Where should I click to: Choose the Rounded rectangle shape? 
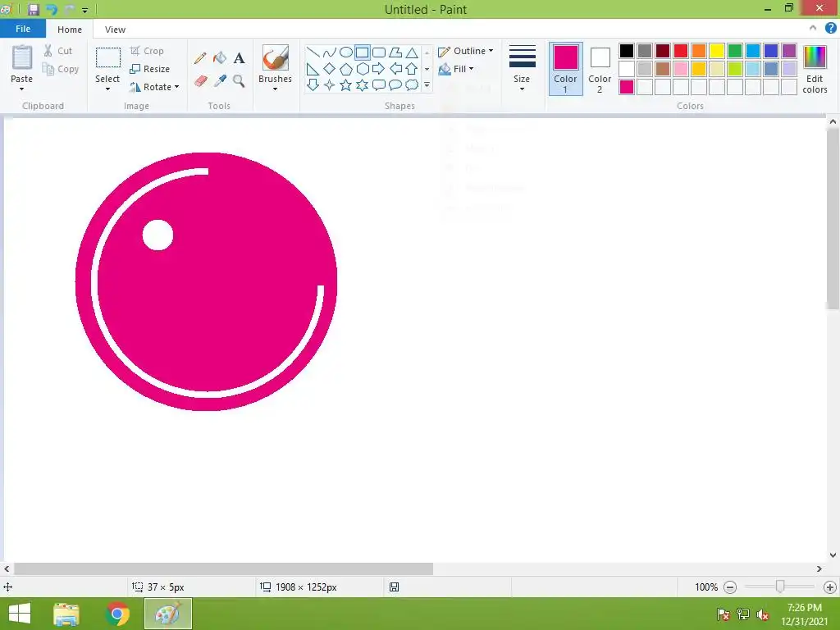coord(379,52)
